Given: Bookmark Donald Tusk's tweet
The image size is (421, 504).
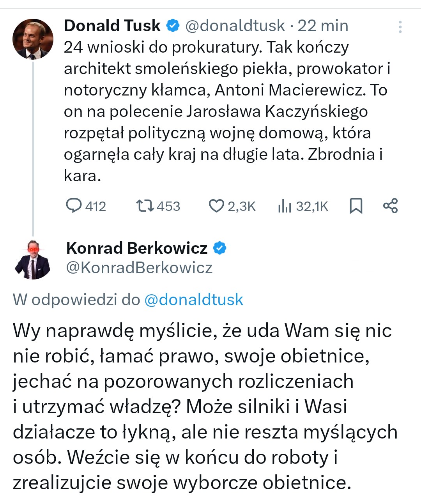Looking at the screenshot, I should coord(356,206).
